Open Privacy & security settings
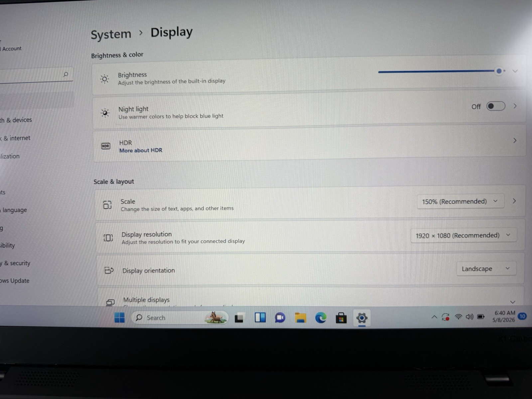This screenshot has height=399, width=532. pos(15,263)
